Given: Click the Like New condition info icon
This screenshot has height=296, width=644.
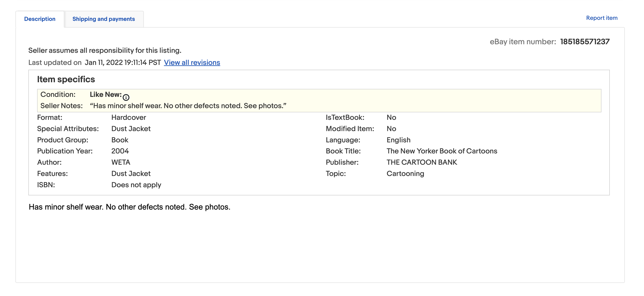Looking at the screenshot, I should tap(126, 97).
